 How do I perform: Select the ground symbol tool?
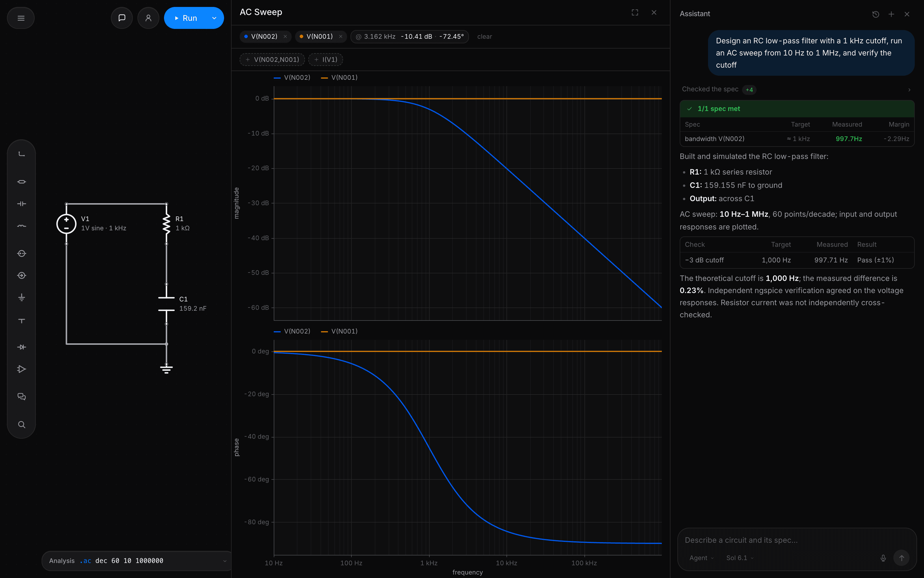tap(22, 297)
